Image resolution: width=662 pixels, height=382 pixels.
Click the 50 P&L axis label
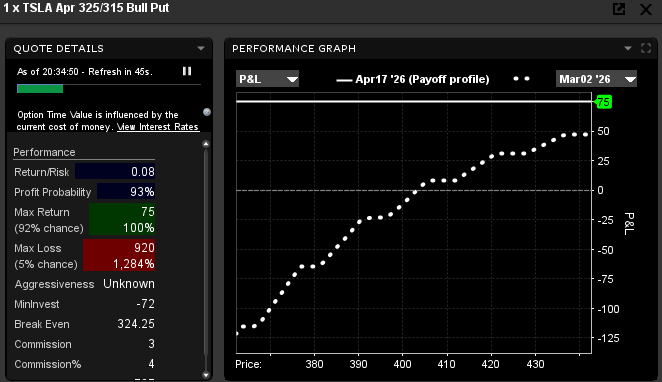point(603,131)
